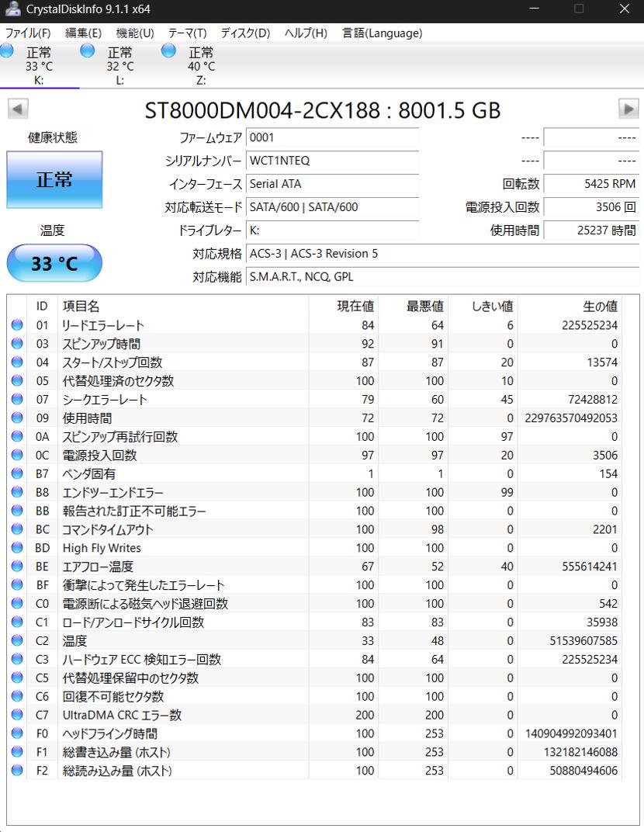Click the 対応機能 field S.M.A.R.T., NCQ, GPL
Screen dimensions: 644x832
point(443,277)
